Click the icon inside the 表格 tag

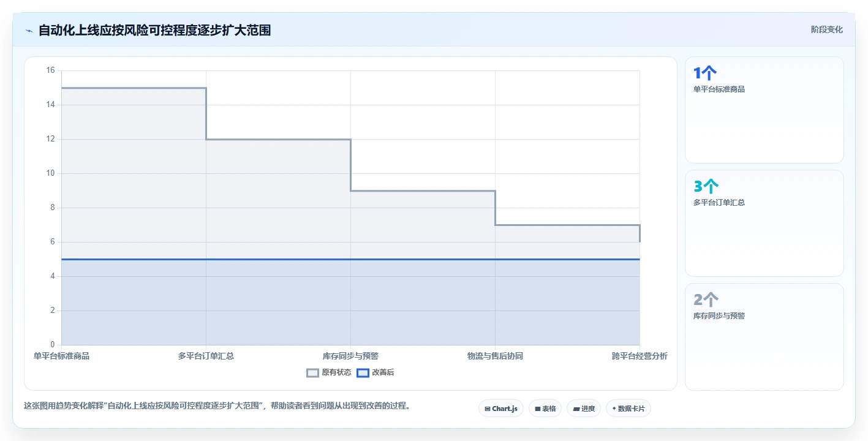pos(538,409)
